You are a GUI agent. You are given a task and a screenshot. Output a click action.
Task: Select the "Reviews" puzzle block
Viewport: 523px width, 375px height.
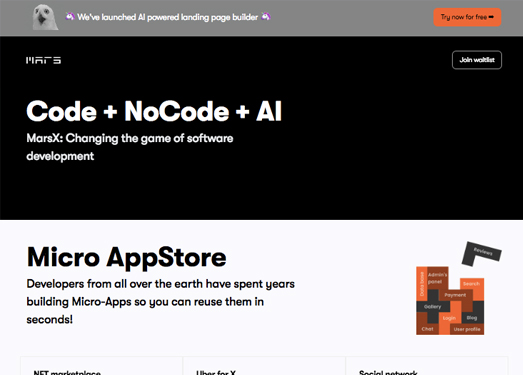482,254
